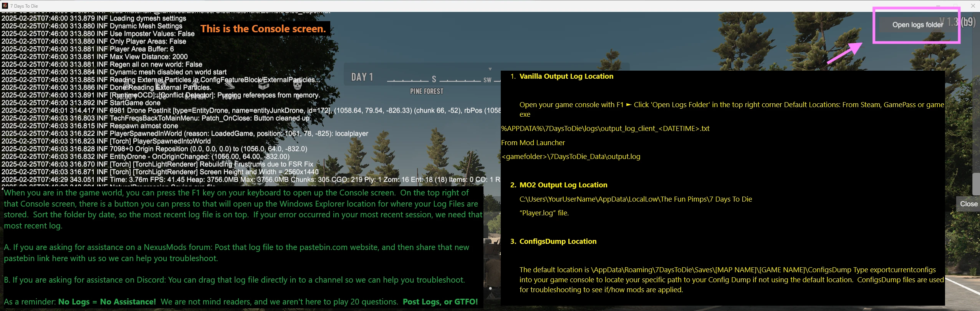Click the 'Drone PostInit' log line

tap(251, 111)
